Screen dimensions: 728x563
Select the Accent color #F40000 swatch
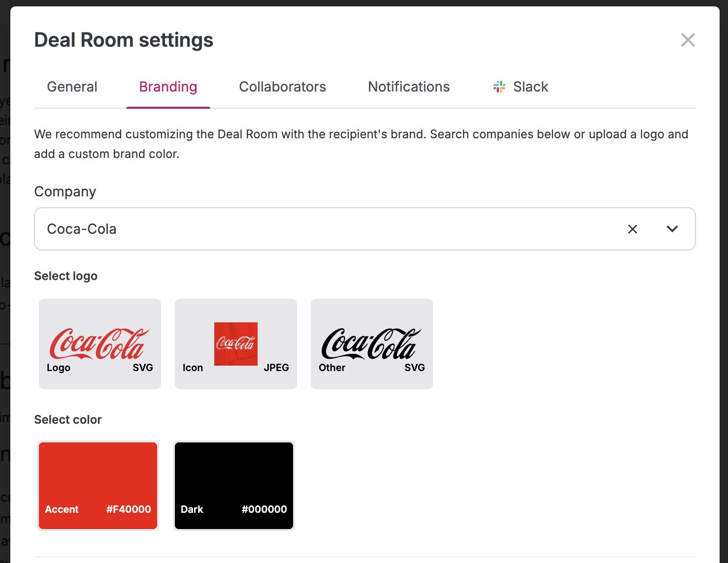click(98, 486)
